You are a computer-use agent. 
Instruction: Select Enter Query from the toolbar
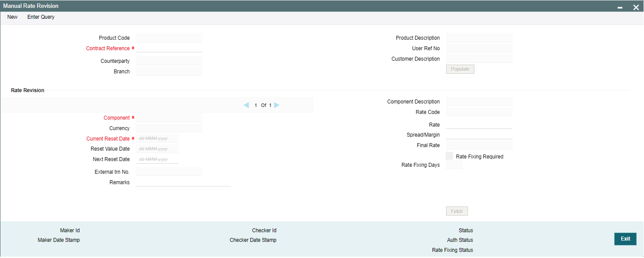[41, 17]
